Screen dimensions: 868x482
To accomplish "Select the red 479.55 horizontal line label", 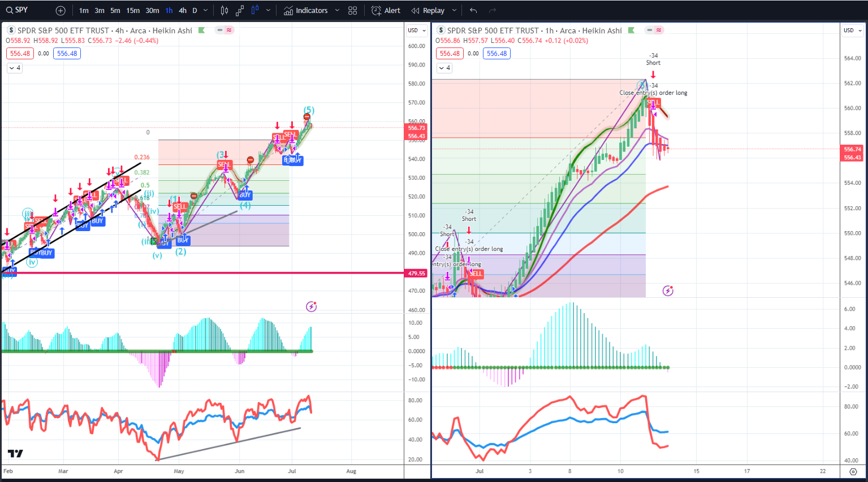I will [417, 273].
